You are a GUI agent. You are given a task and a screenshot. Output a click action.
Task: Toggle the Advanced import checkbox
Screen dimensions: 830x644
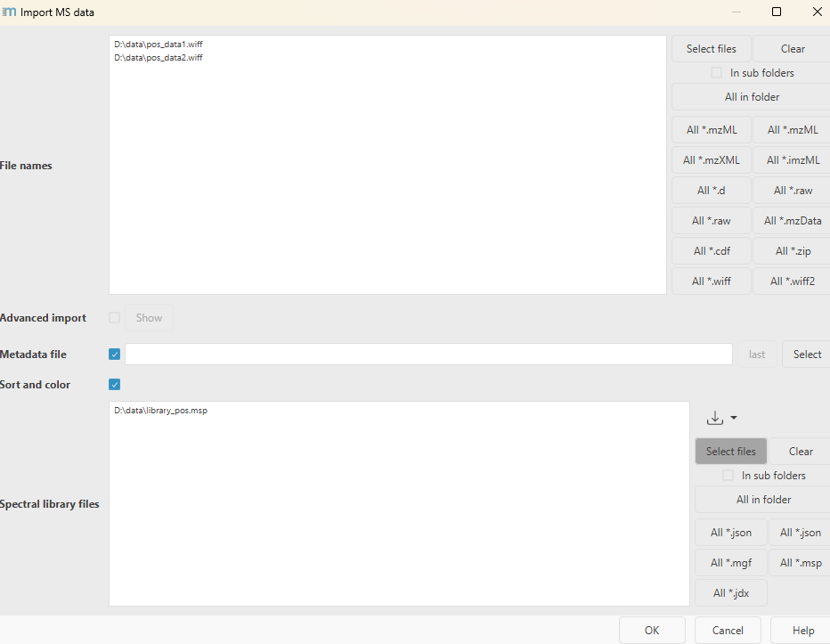tap(114, 318)
